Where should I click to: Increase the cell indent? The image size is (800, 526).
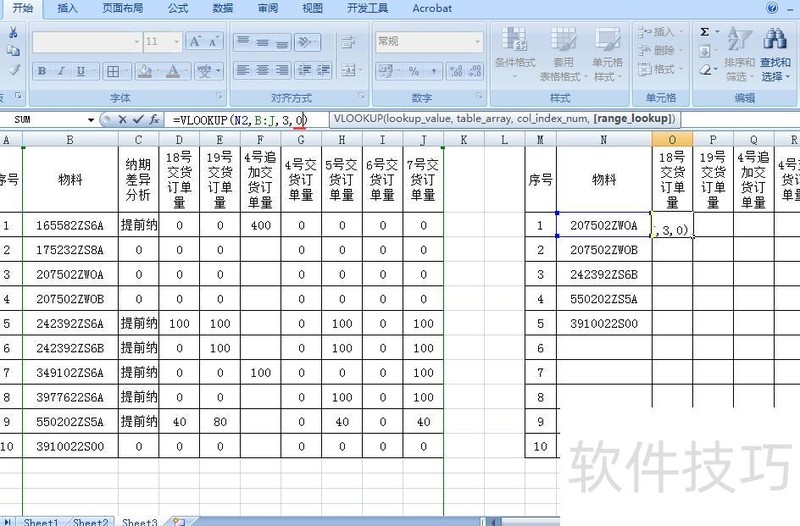(x=323, y=70)
